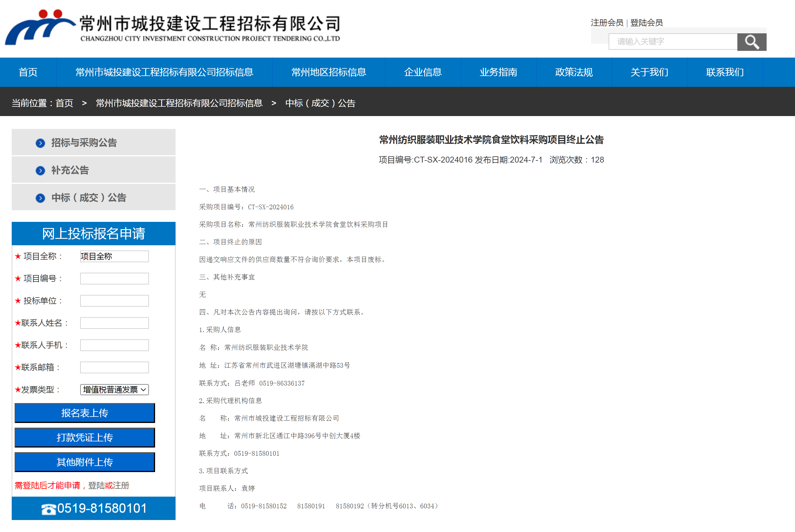Open 首页 in the blue navigation bar

pos(28,72)
